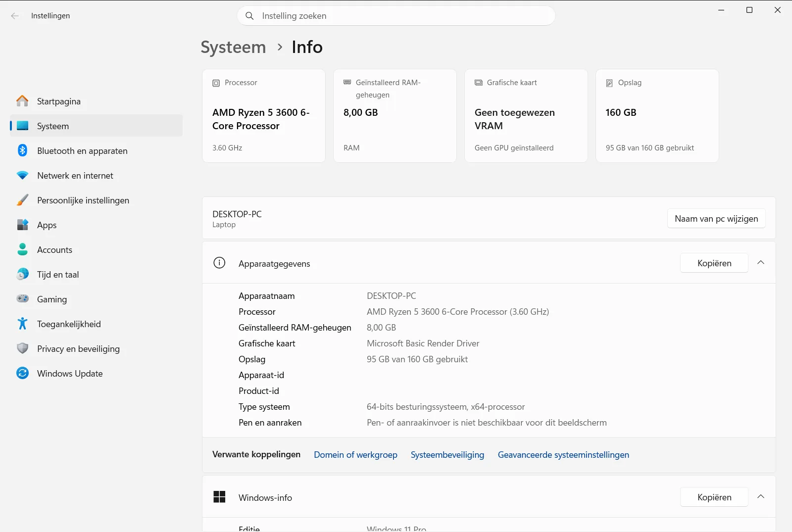Click the search magnifier icon
792x532 pixels.
(x=250, y=16)
